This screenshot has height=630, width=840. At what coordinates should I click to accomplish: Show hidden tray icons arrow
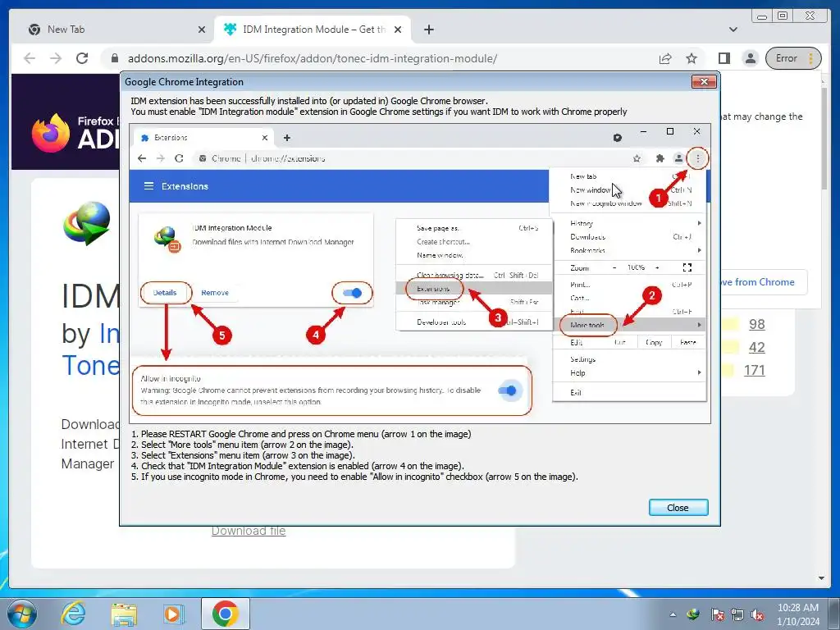click(673, 615)
